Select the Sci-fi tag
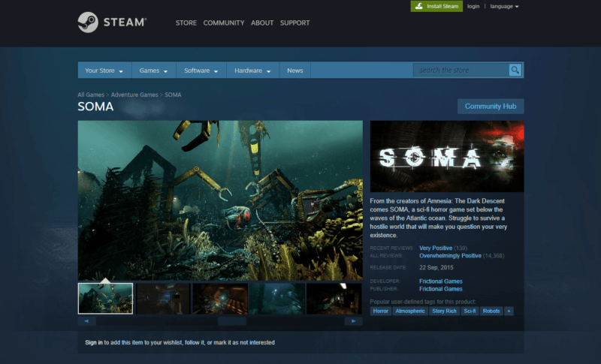Image resolution: width=601 pixels, height=364 pixels. click(x=470, y=311)
